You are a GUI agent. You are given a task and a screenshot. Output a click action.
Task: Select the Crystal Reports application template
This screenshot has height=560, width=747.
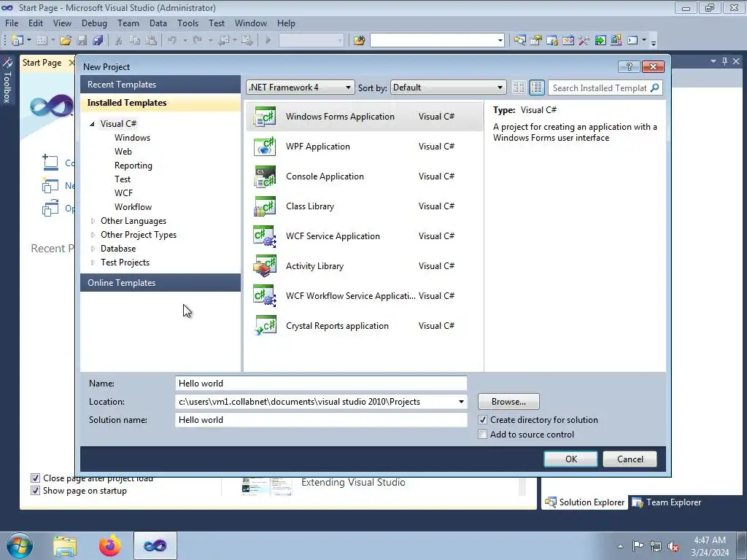(365, 326)
